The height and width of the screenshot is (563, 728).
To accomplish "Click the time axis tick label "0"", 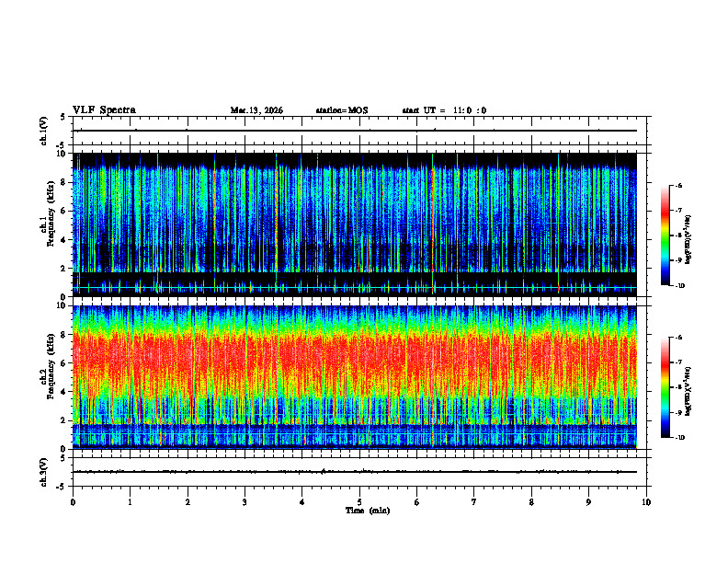I will [73, 502].
